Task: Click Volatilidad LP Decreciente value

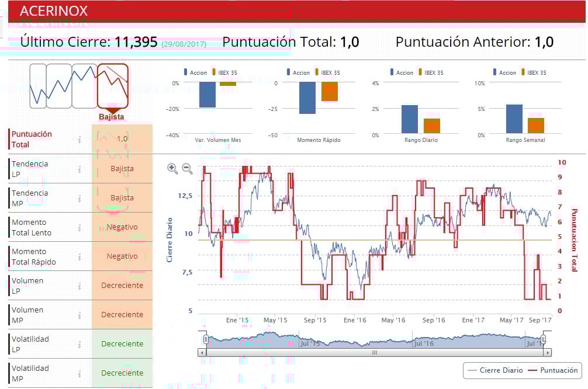Action: coord(122,344)
